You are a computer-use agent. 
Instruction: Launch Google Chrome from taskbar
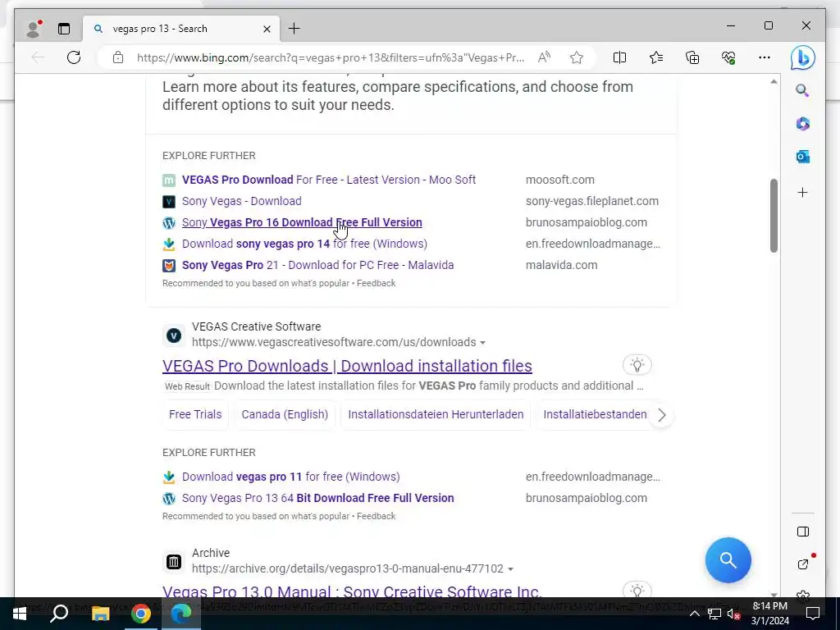(141, 614)
